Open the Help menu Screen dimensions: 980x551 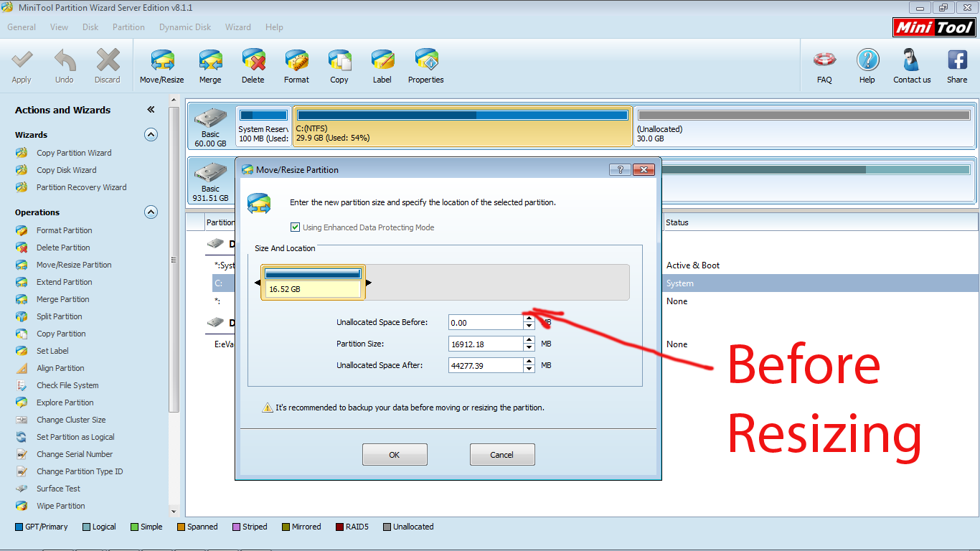tap(274, 27)
